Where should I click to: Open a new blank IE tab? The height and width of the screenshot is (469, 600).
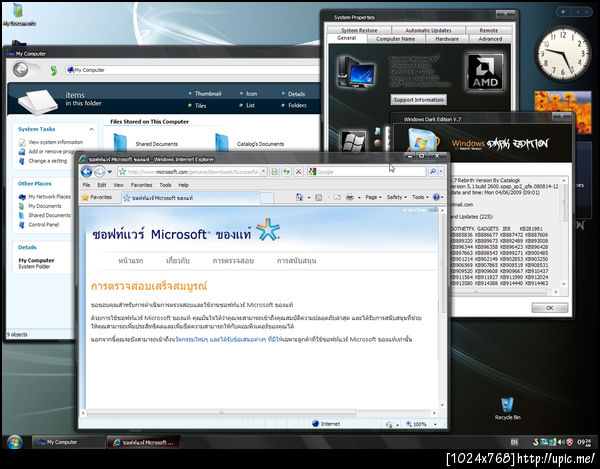click(x=267, y=198)
